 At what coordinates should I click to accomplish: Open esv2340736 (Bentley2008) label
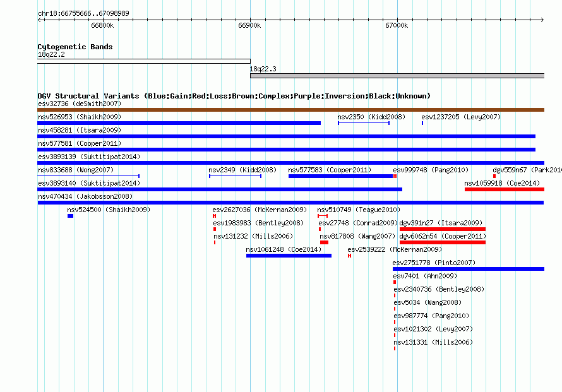tap(439, 290)
